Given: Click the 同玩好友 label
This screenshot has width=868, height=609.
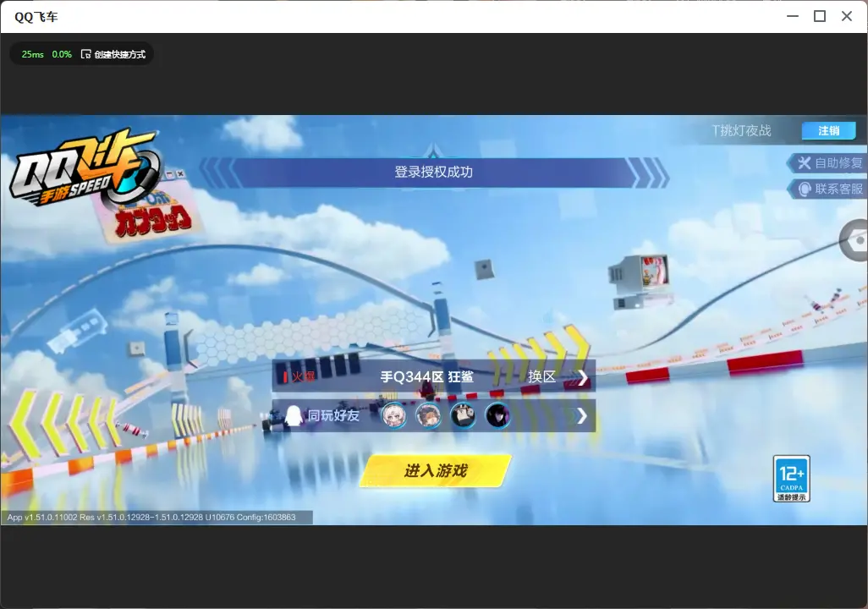Looking at the screenshot, I should click(333, 415).
